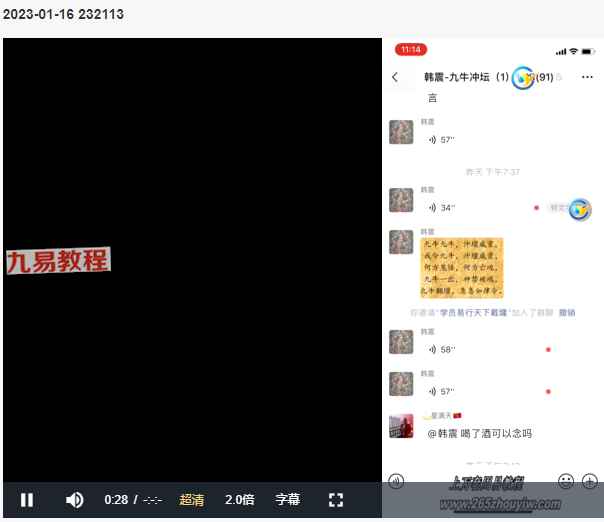Image resolution: width=604 pixels, height=522 pixels.
Task: Open the 超清 quality selector
Action: click(191, 500)
